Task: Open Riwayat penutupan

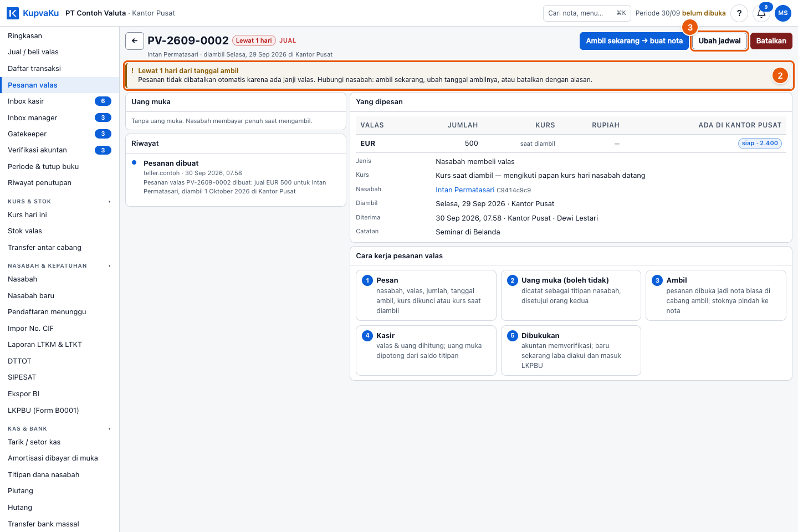Action: pyautogui.click(x=59, y=183)
